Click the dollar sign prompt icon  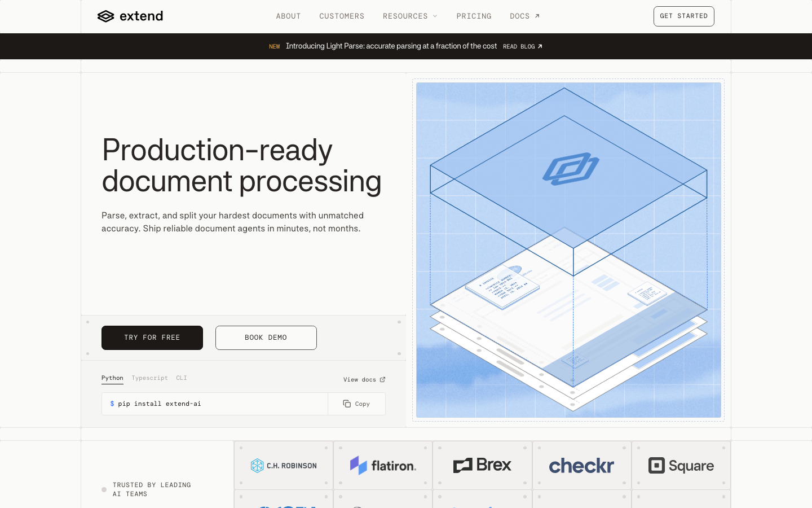112,404
